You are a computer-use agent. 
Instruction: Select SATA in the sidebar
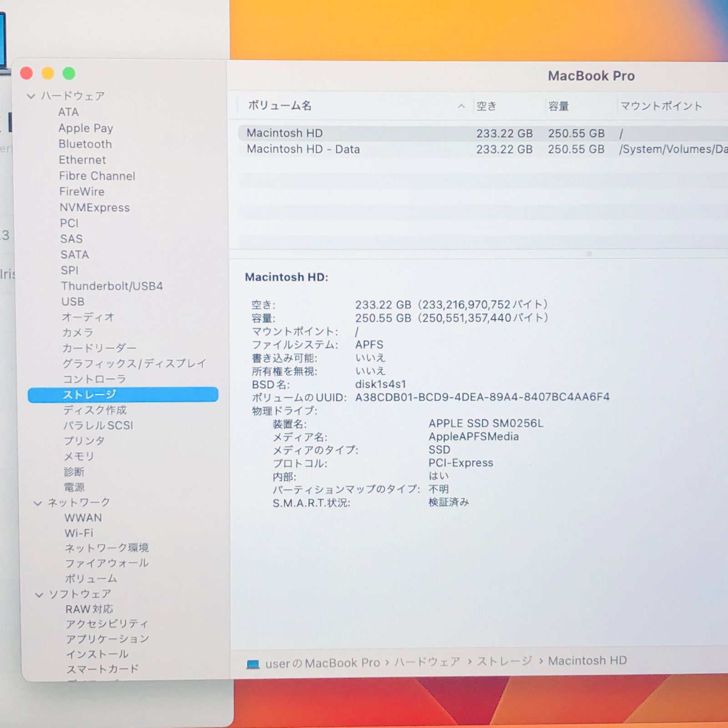[x=75, y=255]
